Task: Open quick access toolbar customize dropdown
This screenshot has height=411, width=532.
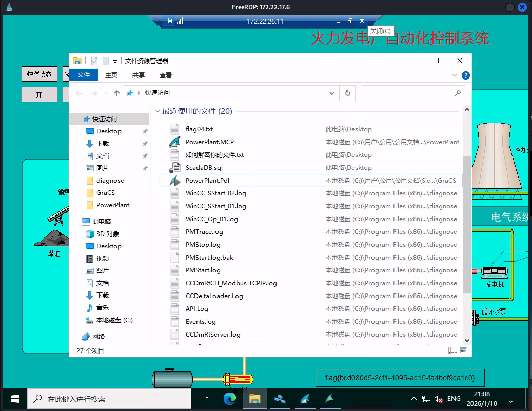Action: pos(115,61)
